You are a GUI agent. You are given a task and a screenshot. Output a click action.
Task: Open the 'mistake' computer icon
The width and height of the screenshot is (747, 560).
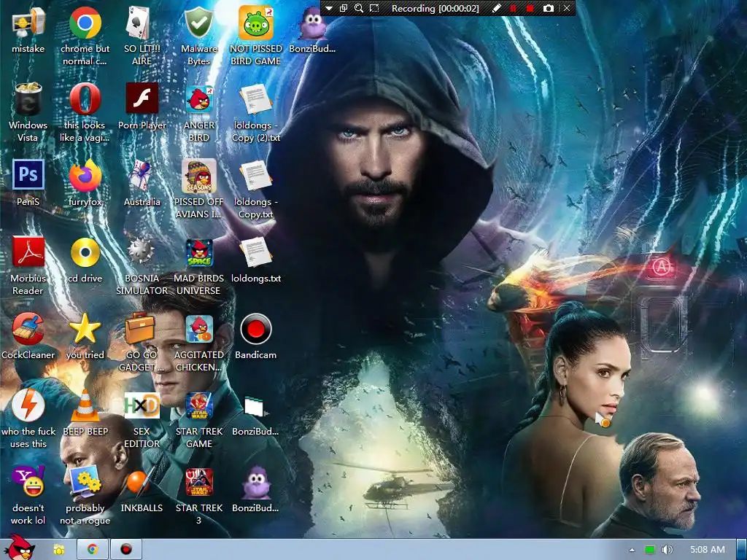(28, 23)
